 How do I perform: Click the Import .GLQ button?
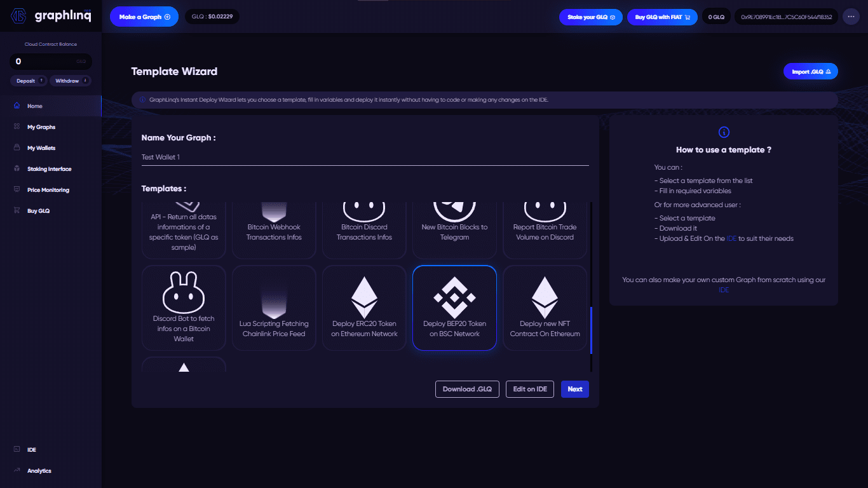(810, 72)
